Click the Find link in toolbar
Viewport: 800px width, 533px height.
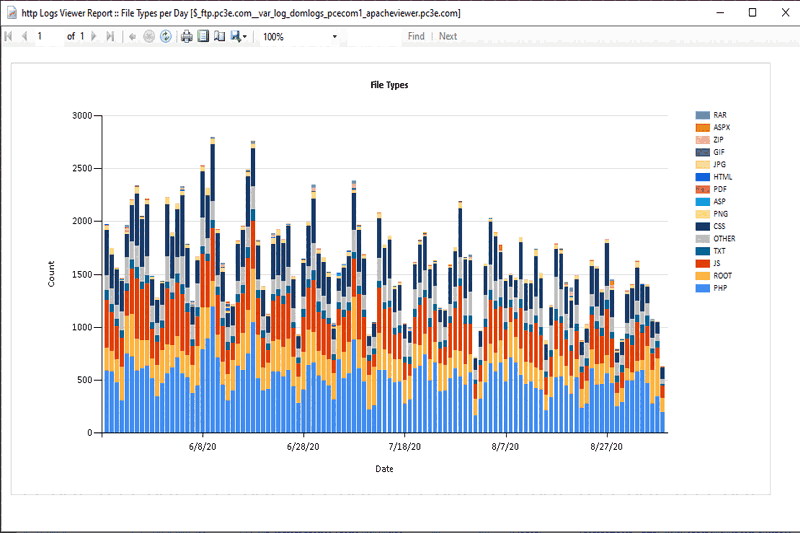pyautogui.click(x=416, y=37)
